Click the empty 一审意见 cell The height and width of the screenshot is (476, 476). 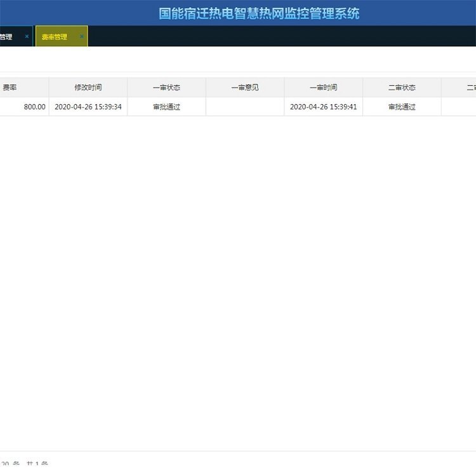[x=245, y=107]
